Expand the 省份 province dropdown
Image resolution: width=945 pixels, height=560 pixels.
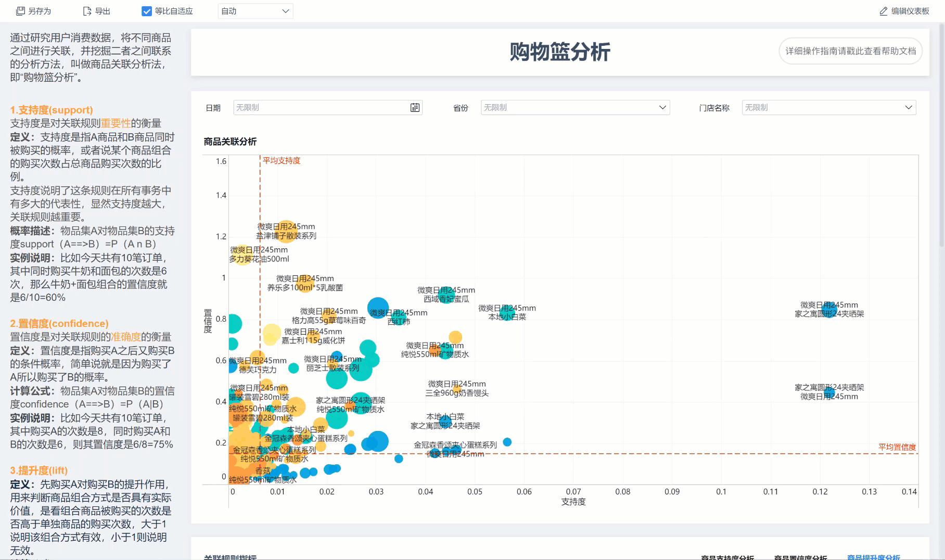point(662,108)
